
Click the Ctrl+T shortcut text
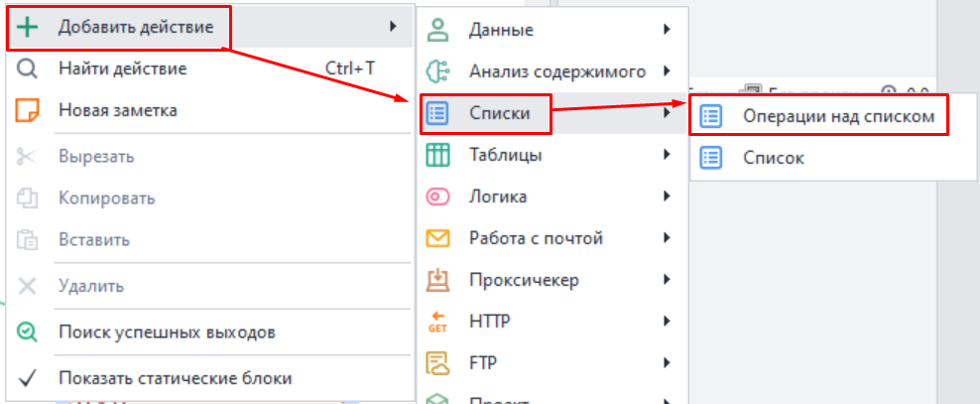(x=350, y=68)
